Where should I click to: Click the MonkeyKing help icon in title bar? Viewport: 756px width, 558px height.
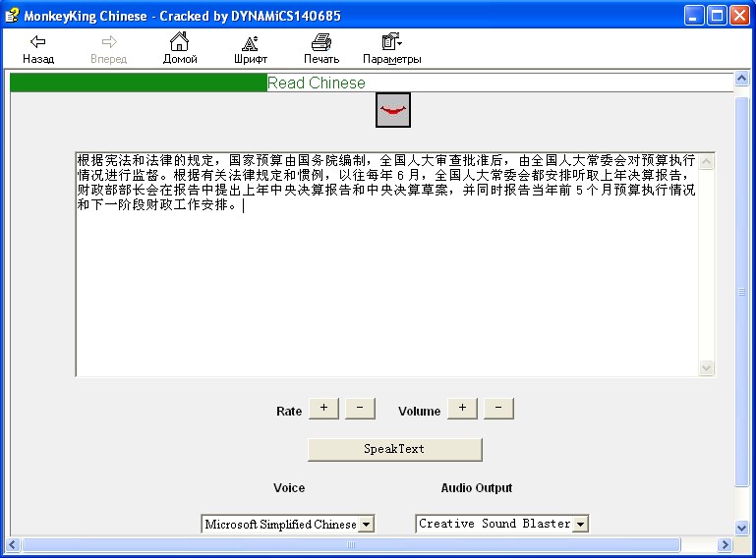[12, 16]
